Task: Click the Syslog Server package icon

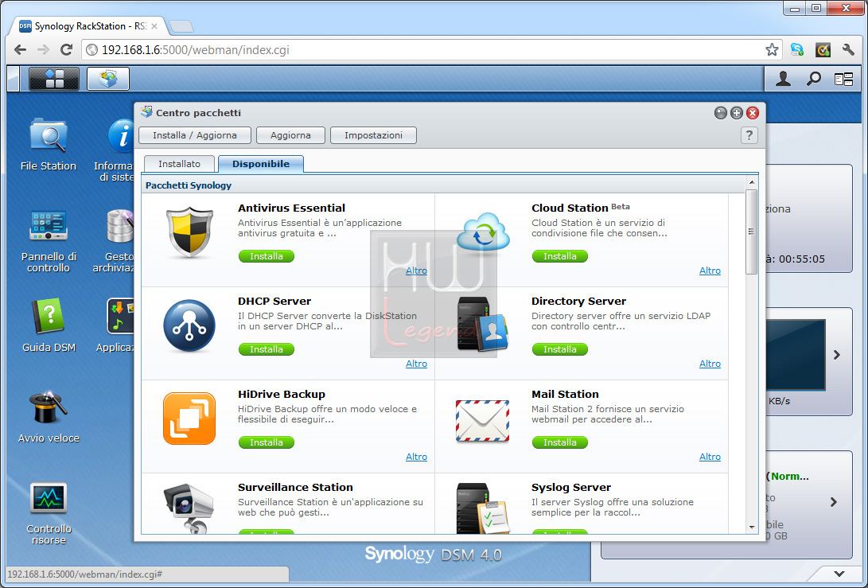Action: point(483,508)
